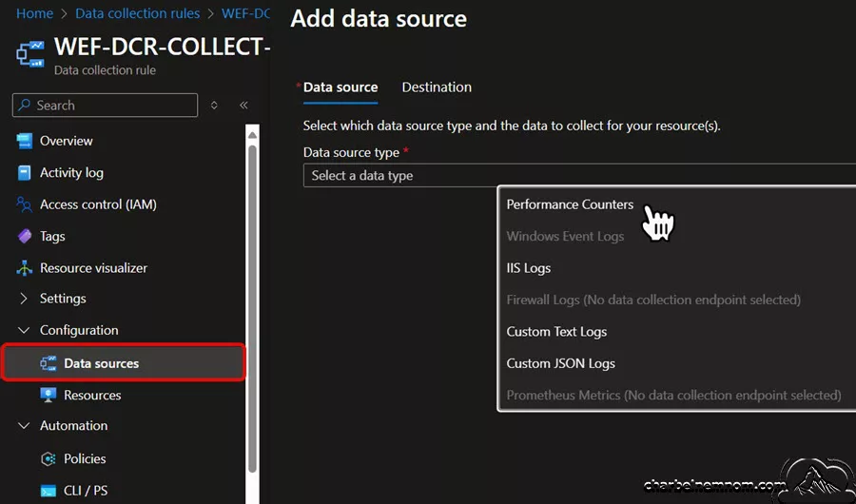Collapse the Automation section
Image resolution: width=856 pixels, height=504 pixels.
coord(24,425)
